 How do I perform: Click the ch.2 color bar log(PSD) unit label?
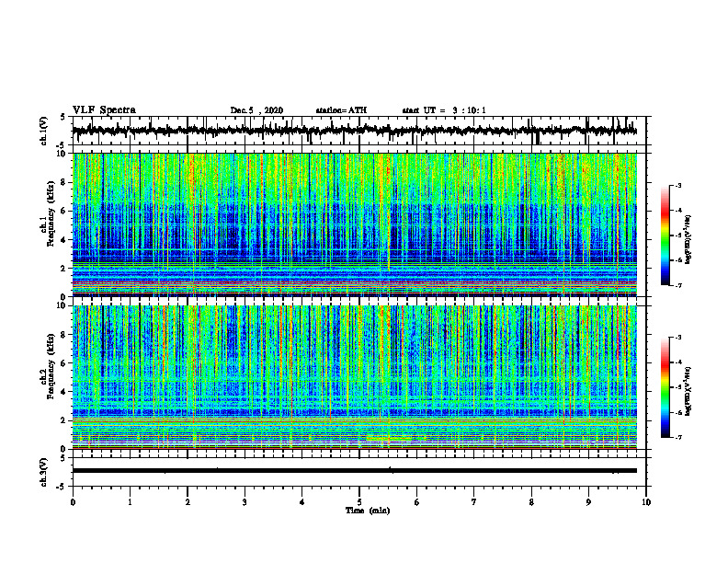(688, 391)
